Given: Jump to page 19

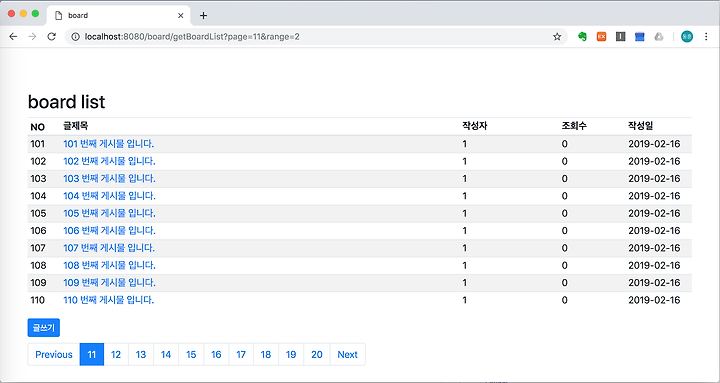Looking at the screenshot, I should click(x=291, y=355).
